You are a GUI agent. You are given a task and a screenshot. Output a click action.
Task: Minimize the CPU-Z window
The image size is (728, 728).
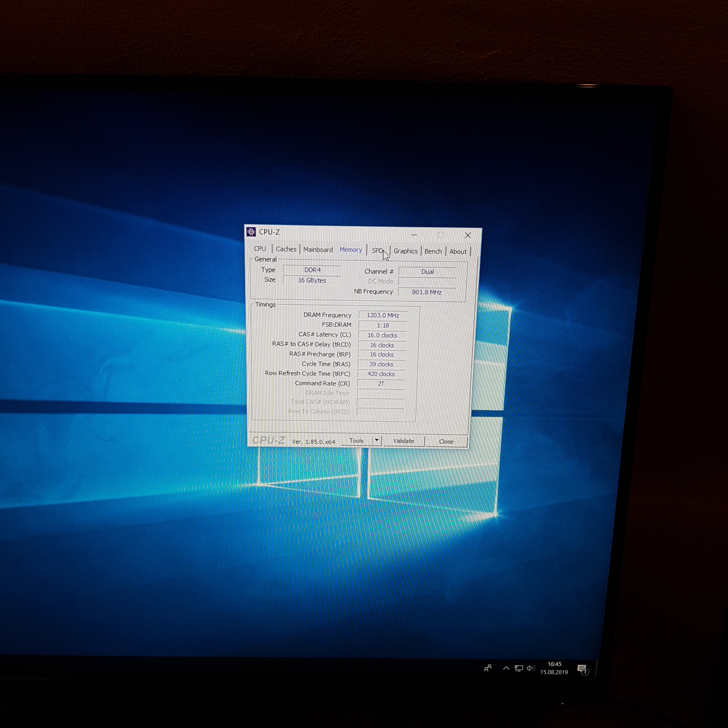[x=414, y=235]
